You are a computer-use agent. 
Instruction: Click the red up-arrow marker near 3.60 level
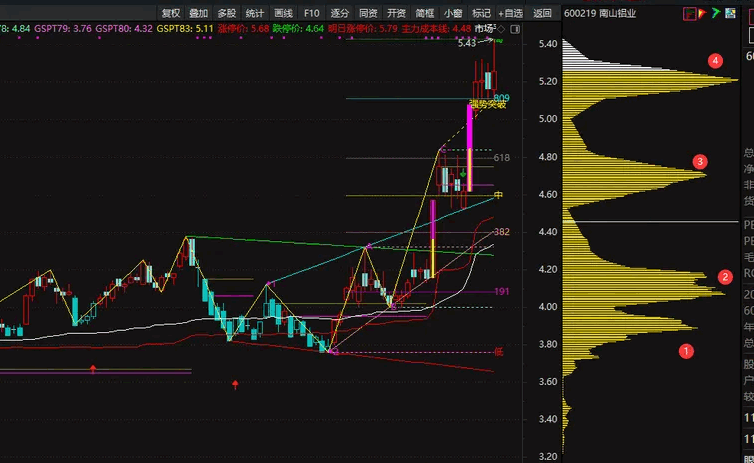pyautogui.click(x=235, y=384)
